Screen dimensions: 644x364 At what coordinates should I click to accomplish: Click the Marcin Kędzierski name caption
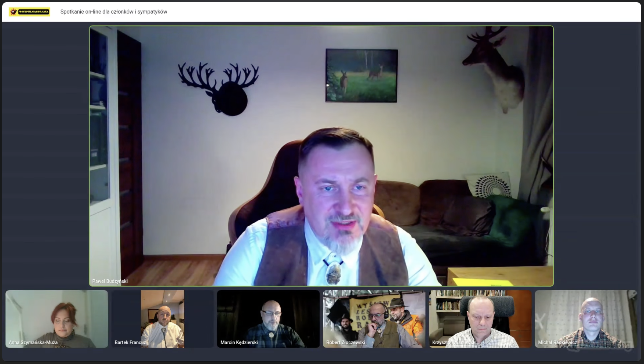(x=239, y=342)
